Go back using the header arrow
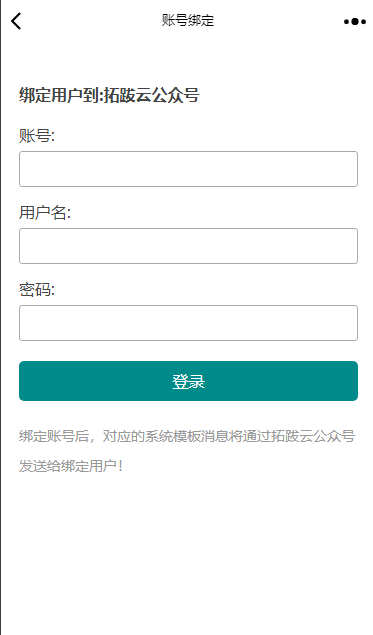The height and width of the screenshot is (635, 373). click(16, 21)
